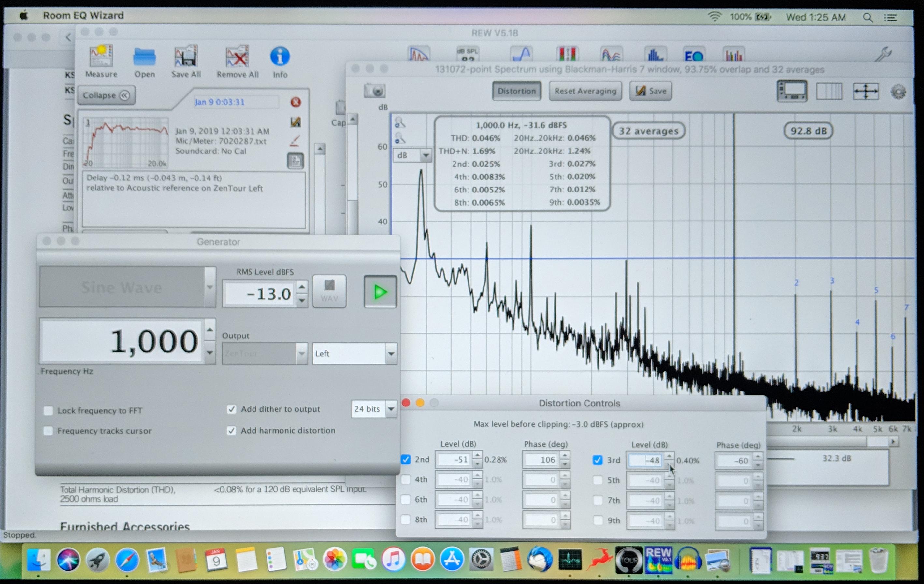Click the 1,000 frequency Hz field

tap(121, 341)
